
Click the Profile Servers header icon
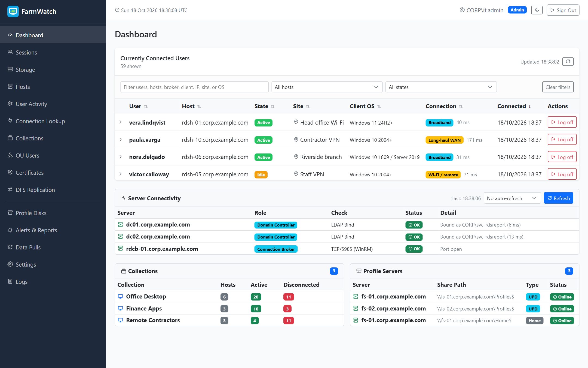tap(359, 271)
